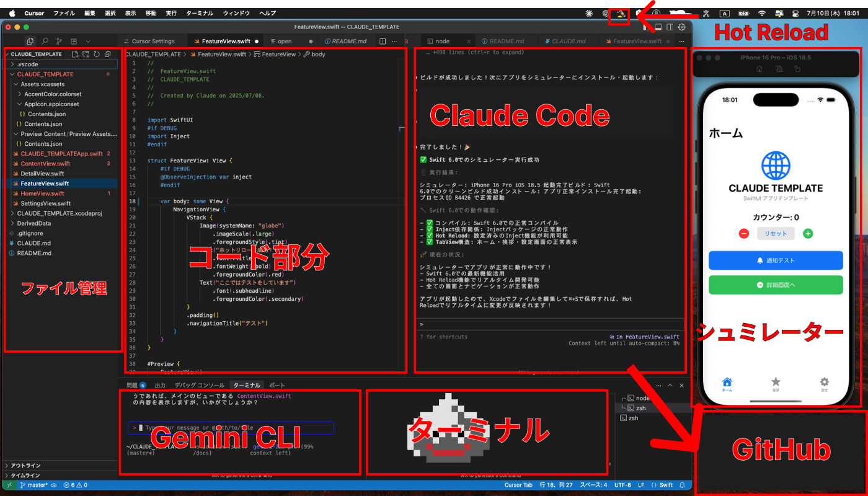Open the Apple menu

click(x=12, y=13)
